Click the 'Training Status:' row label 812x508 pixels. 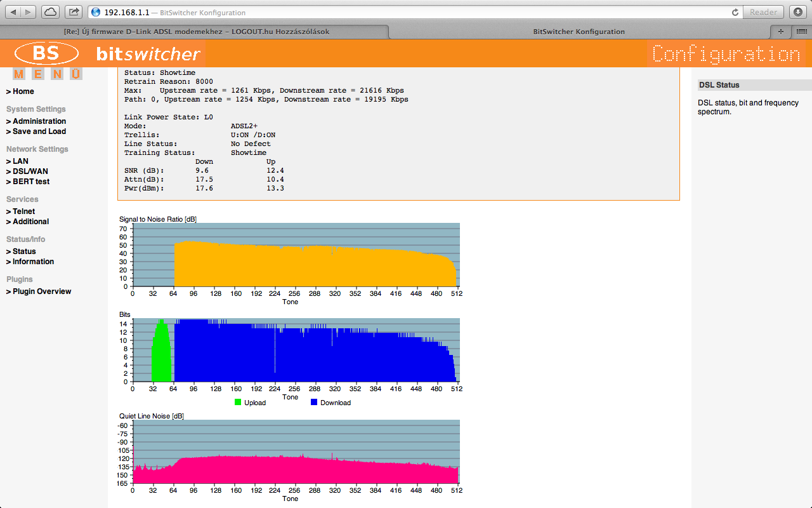[x=160, y=153]
